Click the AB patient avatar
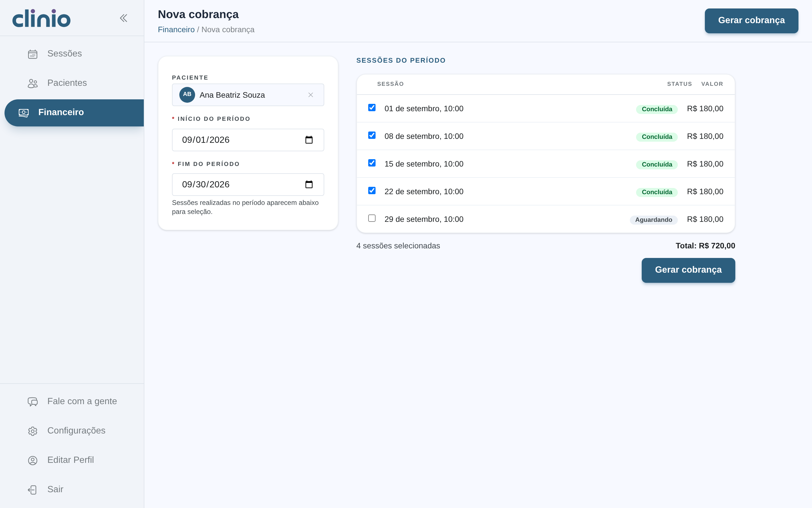Viewport: 812px width, 508px height. (x=187, y=95)
